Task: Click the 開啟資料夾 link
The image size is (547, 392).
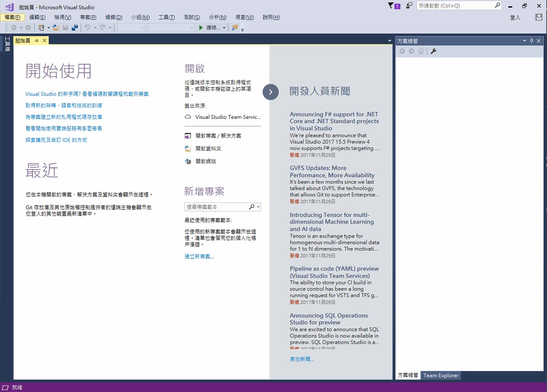Action: pyautogui.click(x=208, y=149)
